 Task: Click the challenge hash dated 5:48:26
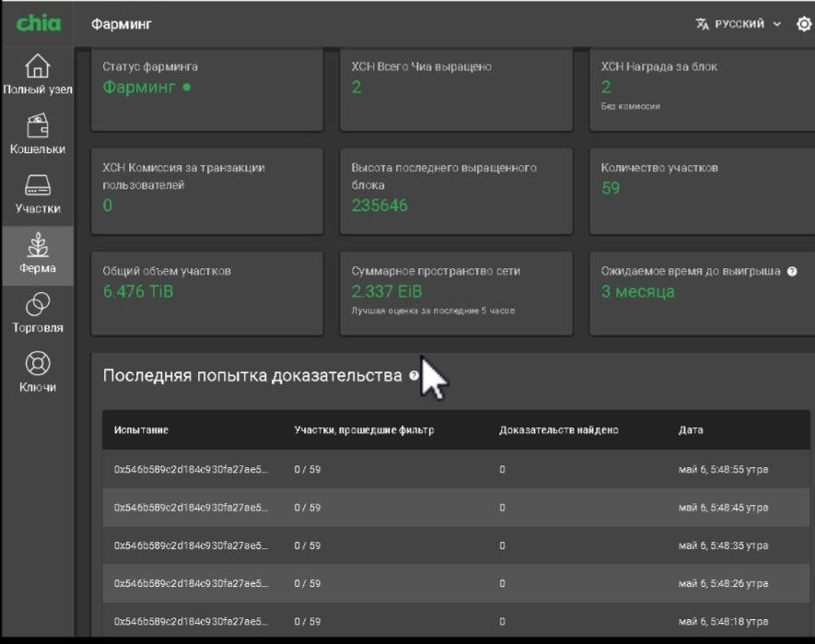pyautogui.click(x=191, y=584)
